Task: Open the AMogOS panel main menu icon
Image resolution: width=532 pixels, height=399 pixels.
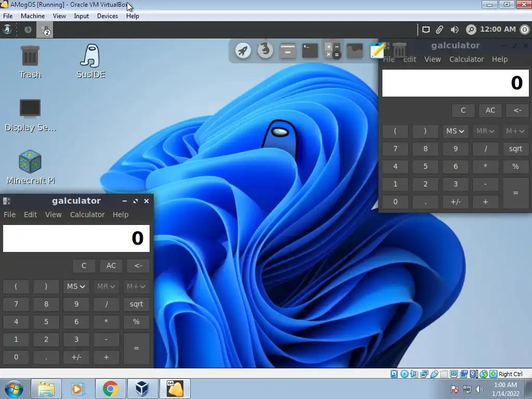Action: (7, 30)
